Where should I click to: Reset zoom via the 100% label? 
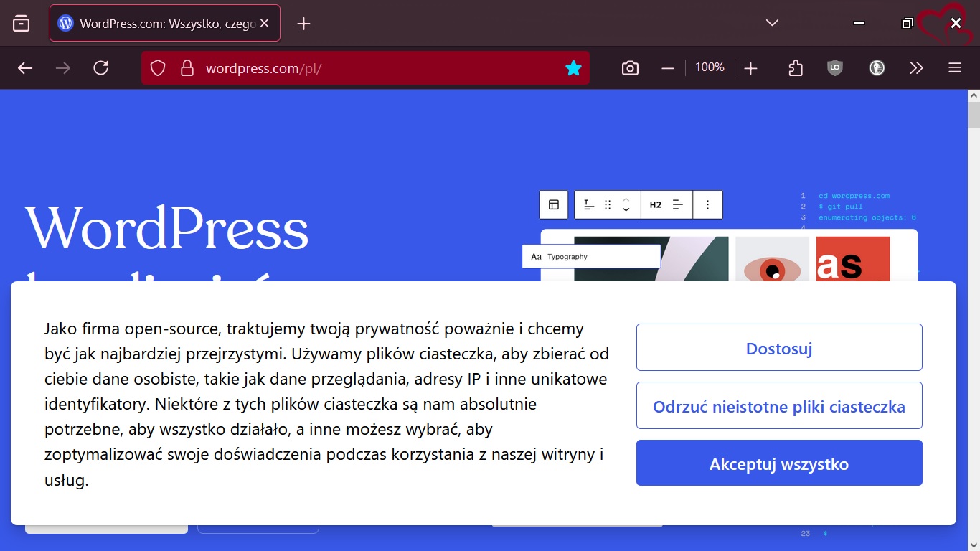[710, 67]
